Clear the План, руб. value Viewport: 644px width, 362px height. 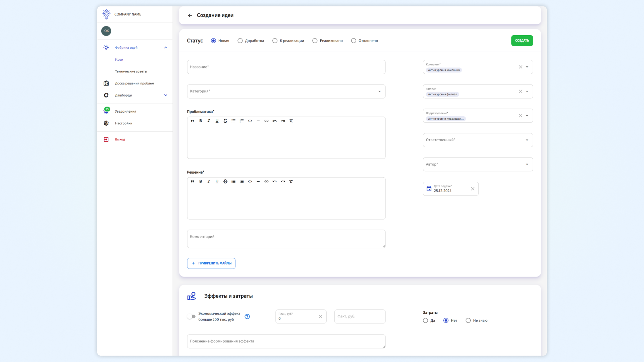point(320,317)
